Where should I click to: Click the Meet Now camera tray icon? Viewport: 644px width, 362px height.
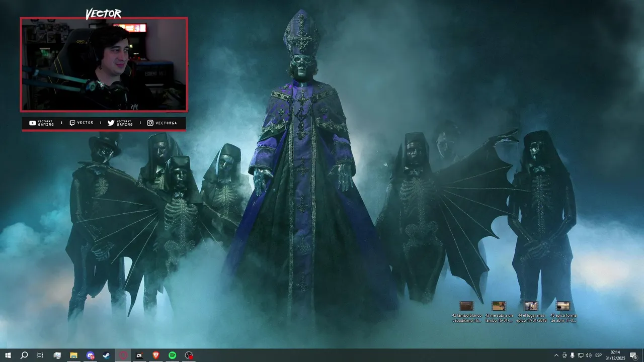tap(564, 355)
